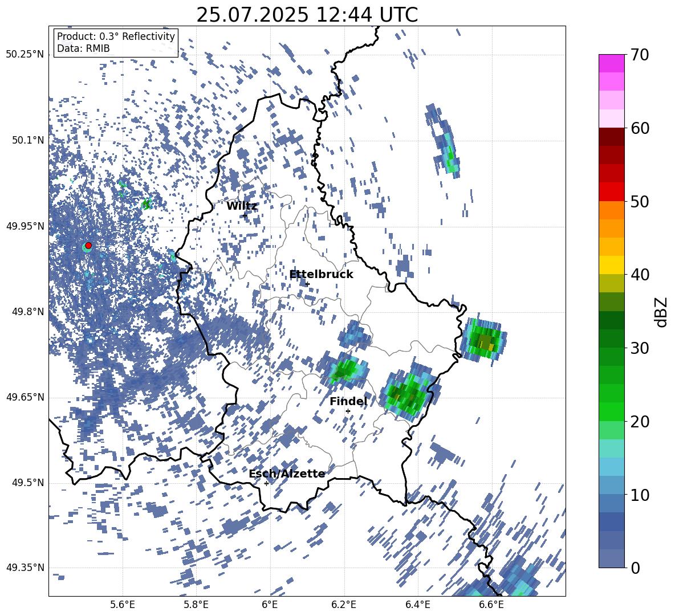Click the 10 value on colorbar
The image size is (675, 616).
pyautogui.click(x=639, y=495)
